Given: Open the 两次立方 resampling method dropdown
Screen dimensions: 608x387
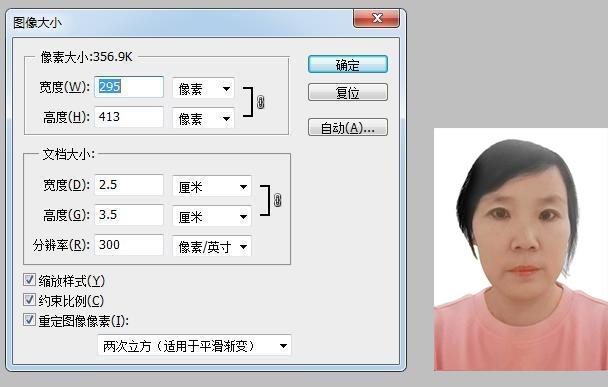Looking at the screenshot, I should click(194, 345).
